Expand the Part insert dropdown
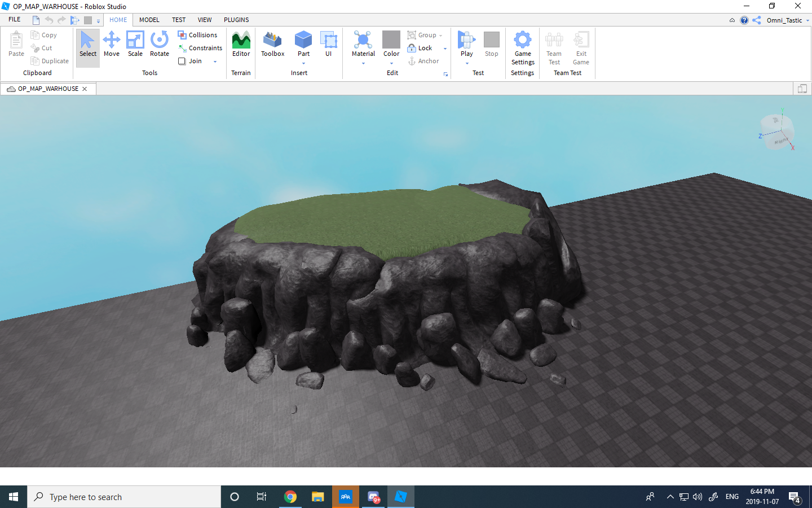 click(303, 63)
